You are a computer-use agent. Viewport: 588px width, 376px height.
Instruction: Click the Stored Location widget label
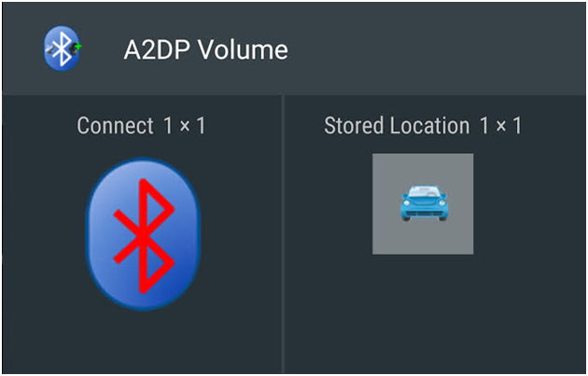[397, 126]
